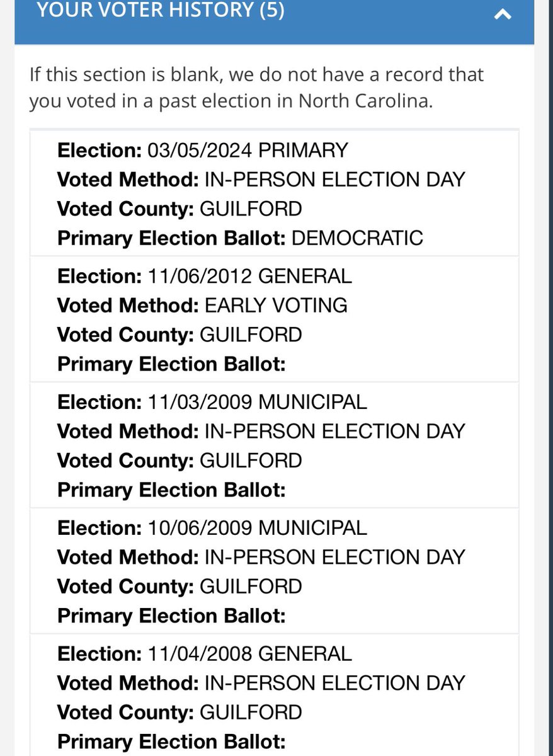Select the 03/05/2024 PRIMARY election entry
The width and height of the screenshot is (553, 756).
click(x=275, y=193)
